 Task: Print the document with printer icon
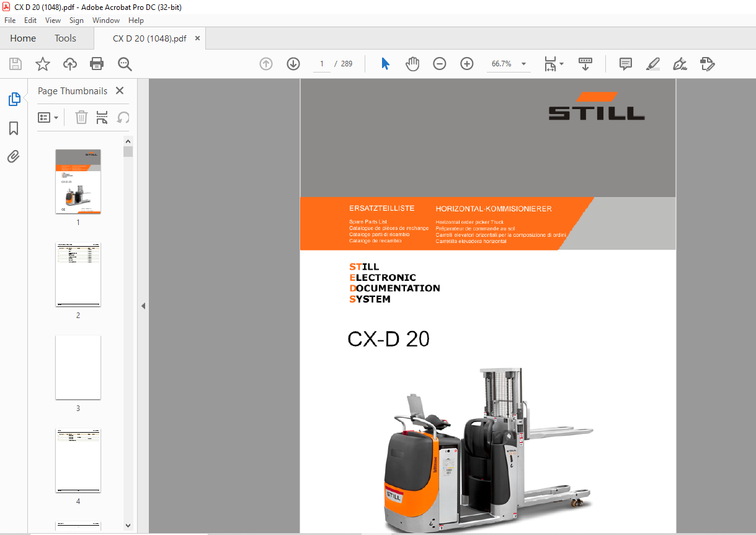97,64
